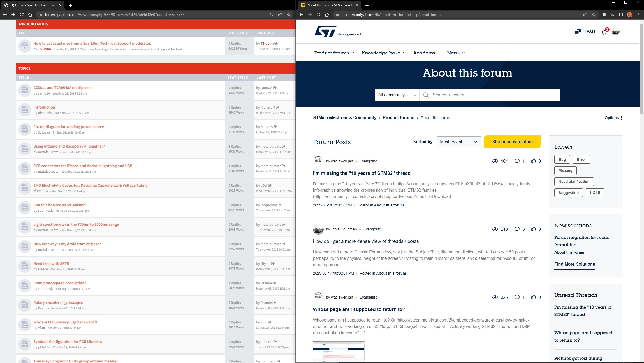Open Chrome tab search chevron
Screen dimensions: 644x363
(x=601, y=3)
